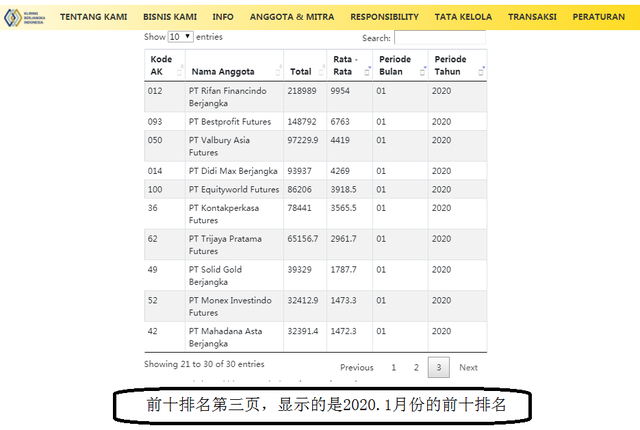Open INFO menu
This screenshot has height=430, width=640.
pos(223,17)
